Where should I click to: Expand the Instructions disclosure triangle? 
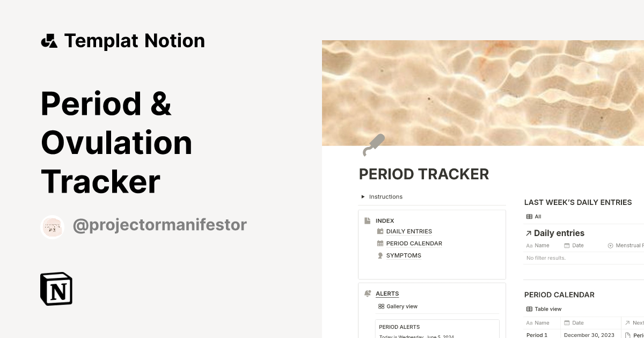363,196
